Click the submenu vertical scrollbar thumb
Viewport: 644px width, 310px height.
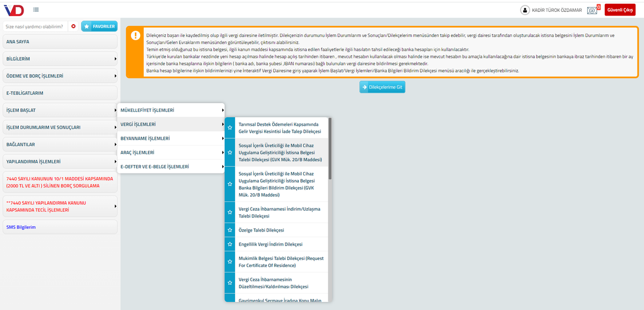(x=330, y=148)
